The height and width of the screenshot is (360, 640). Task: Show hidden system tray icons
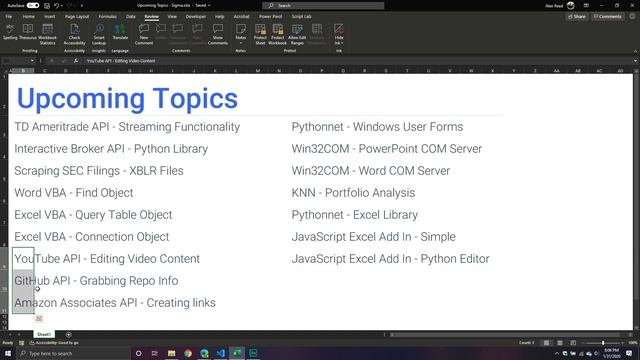click(557, 353)
